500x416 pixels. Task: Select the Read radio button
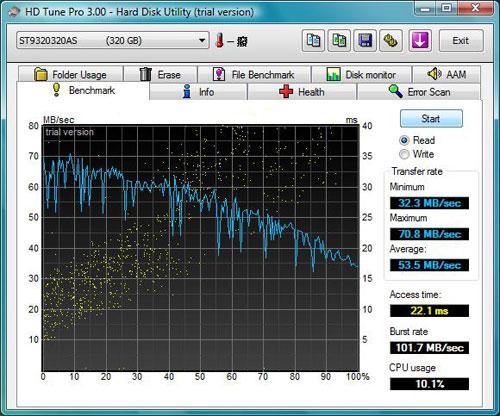[404, 140]
